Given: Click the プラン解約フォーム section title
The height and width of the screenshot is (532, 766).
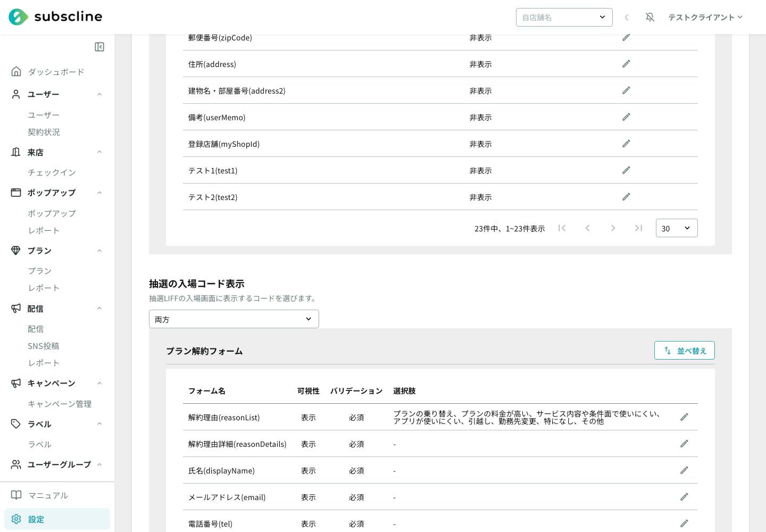Looking at the screenshot, I should 204,351.
